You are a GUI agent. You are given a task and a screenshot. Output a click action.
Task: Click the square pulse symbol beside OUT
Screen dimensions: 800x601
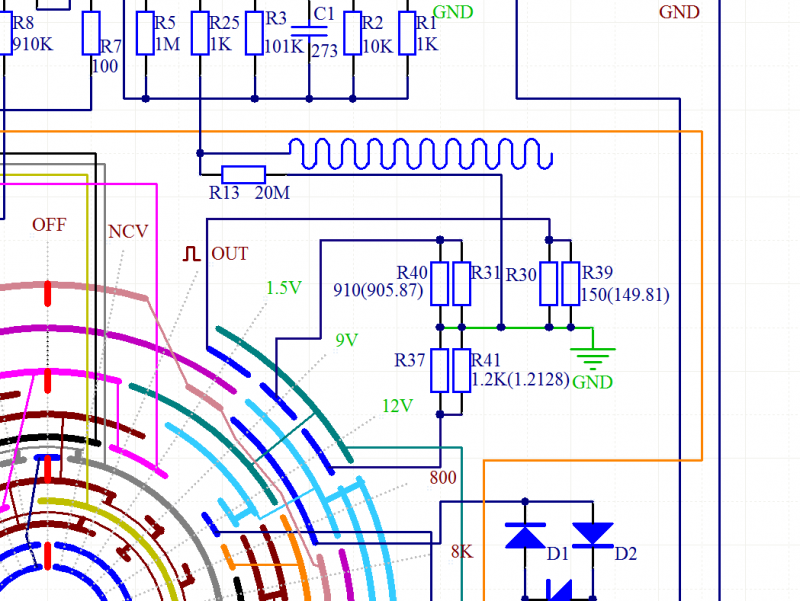[191, 254]
